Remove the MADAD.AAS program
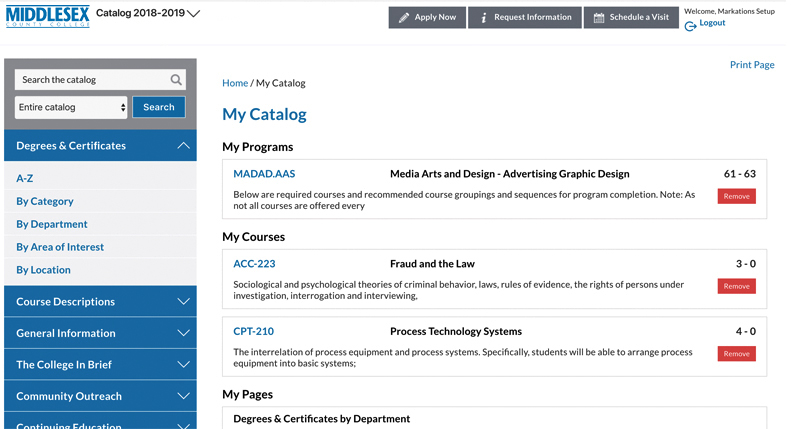This screenshot has height=429, width=795. (x=736, y=196)
